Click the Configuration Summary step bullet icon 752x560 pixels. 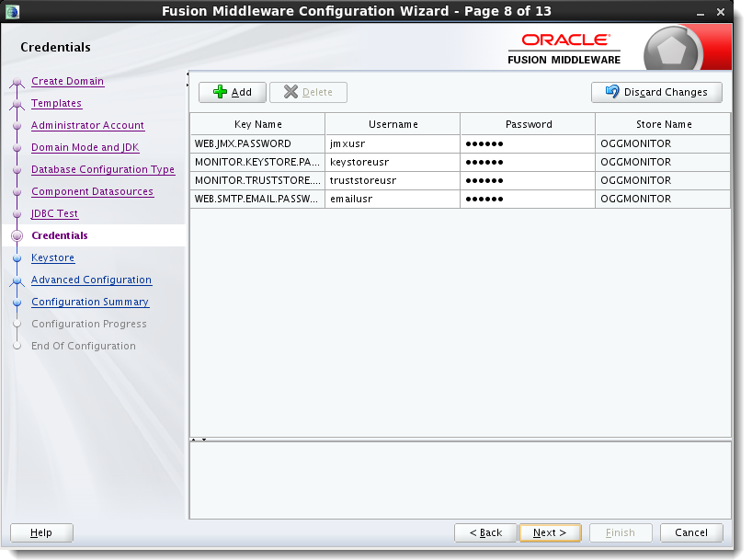pyautogui.click(x=17, y=303)
